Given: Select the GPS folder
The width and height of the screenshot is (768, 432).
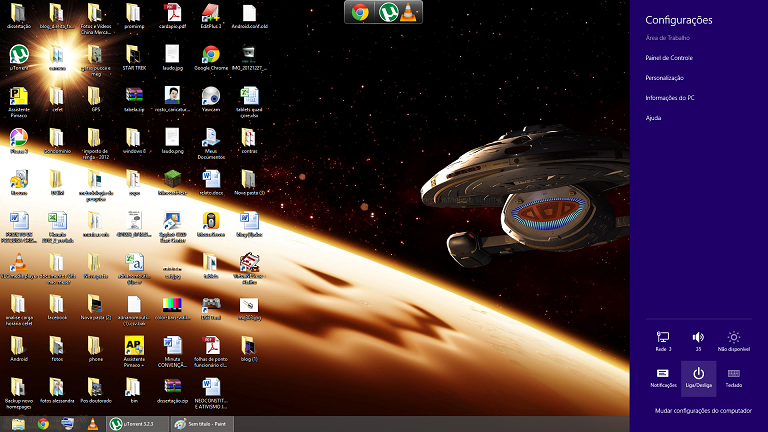Looking at the screenshot, I should click(x=96, y=99).
